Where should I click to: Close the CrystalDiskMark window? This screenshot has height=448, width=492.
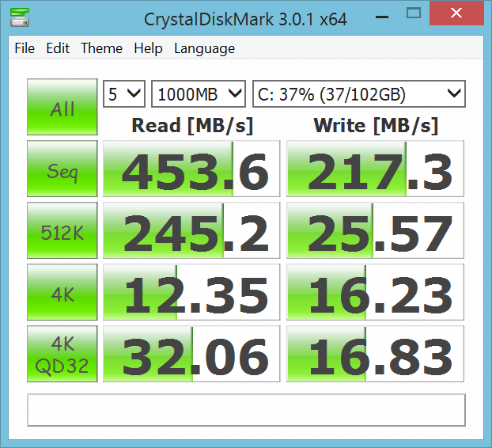pyautogui.click(x=456, y=13)
